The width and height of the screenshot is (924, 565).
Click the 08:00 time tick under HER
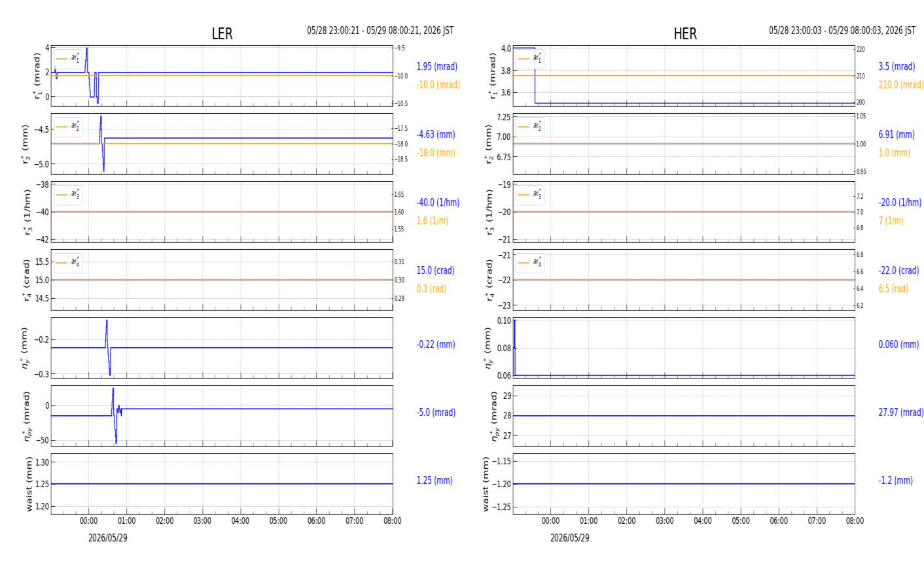pyautogui.click(x=855, y=521)
